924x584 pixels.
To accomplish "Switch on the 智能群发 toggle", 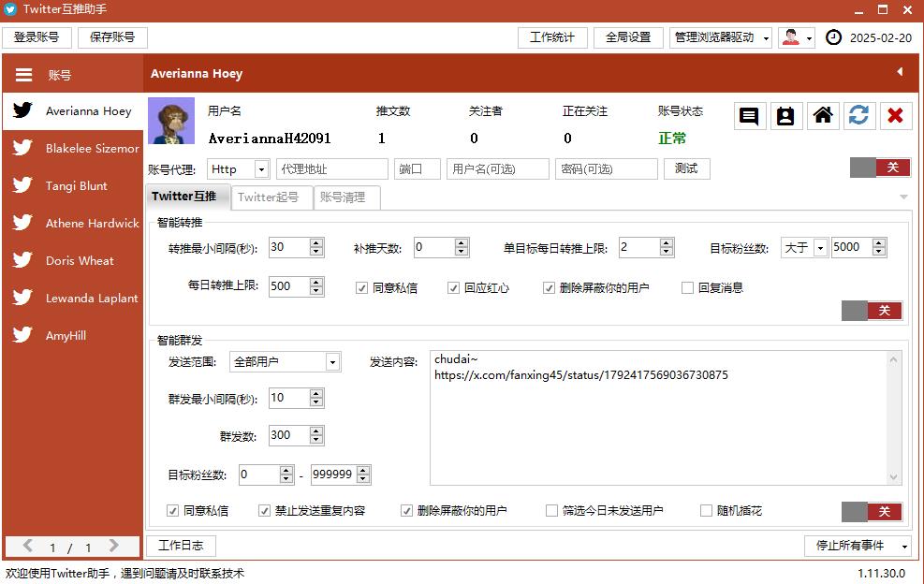I will pos(873,512).
